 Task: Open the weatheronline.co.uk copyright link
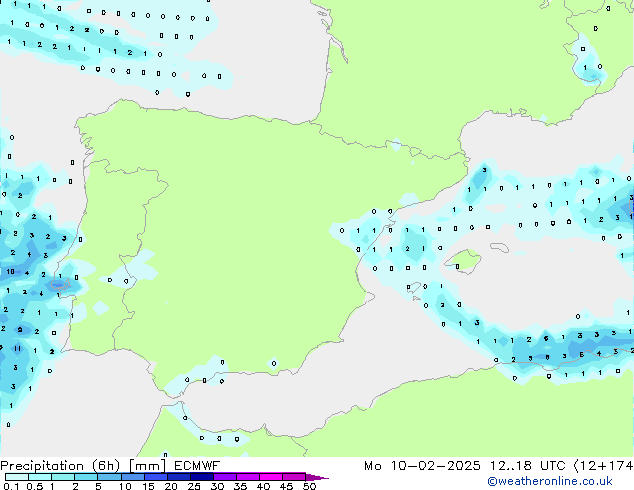coord(549,481)
